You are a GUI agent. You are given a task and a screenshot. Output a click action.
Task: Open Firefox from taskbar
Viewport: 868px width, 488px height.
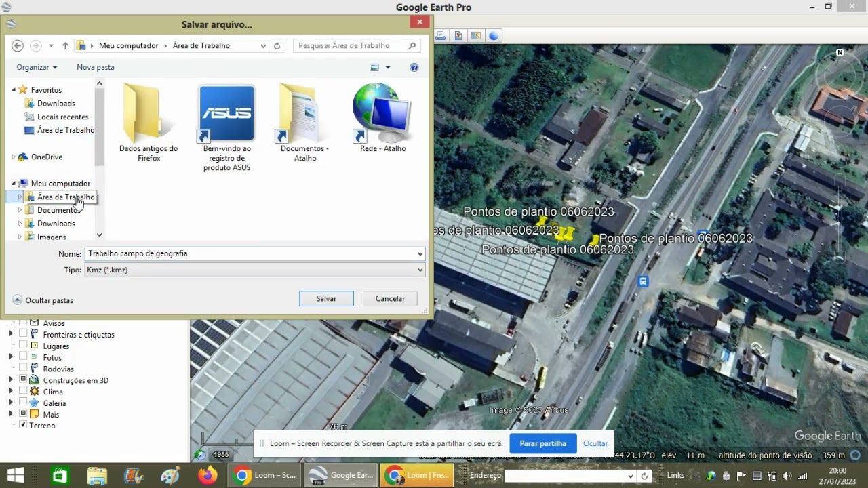point(207,475)
